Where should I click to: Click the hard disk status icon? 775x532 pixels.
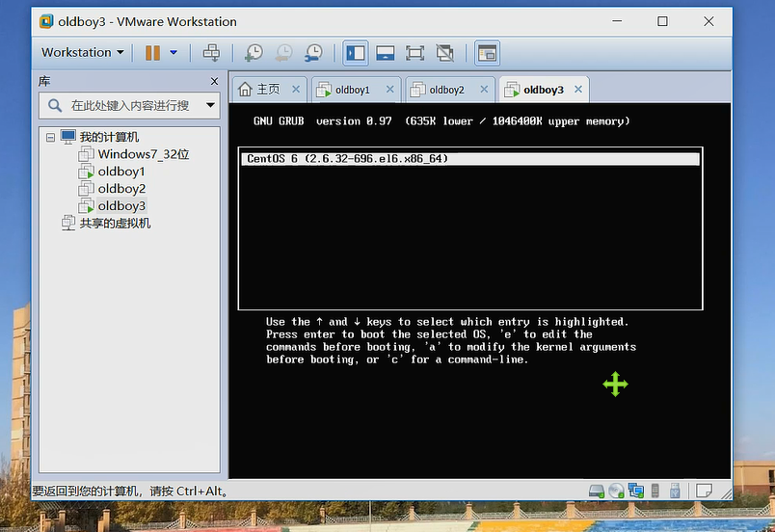(x=597, y=491)
